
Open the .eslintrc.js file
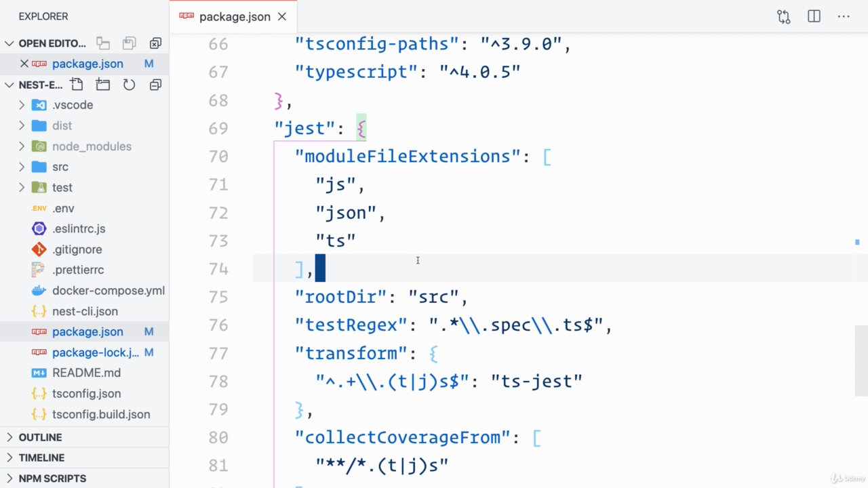click(x=79, y=229)
